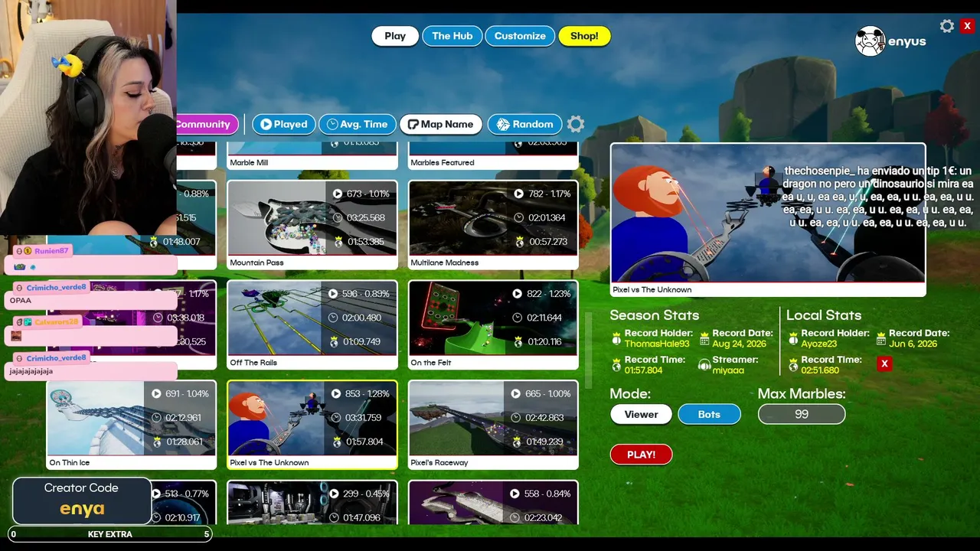Click the play count icon on Multilane Madness

pyautogui.click(x=518, y=194)
